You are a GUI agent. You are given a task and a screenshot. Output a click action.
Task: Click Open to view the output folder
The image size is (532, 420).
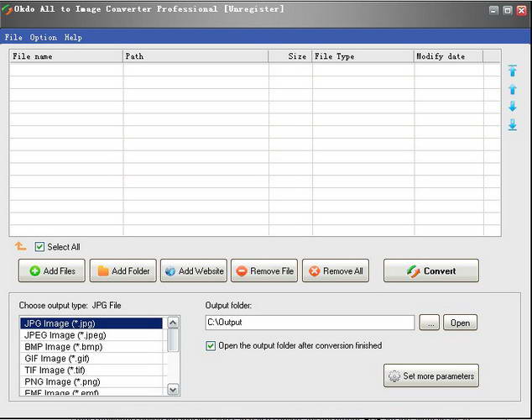[460, 323]
